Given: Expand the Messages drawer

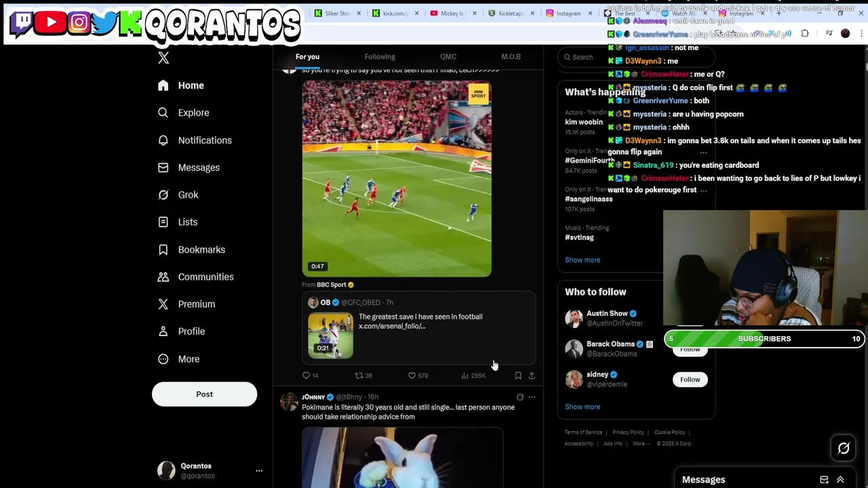Looking at the screenshot, I should click(x=840, y=480).
